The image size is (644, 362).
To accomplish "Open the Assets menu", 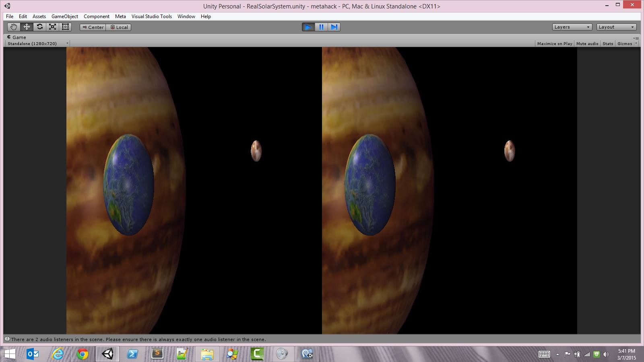I will [39, 16].
